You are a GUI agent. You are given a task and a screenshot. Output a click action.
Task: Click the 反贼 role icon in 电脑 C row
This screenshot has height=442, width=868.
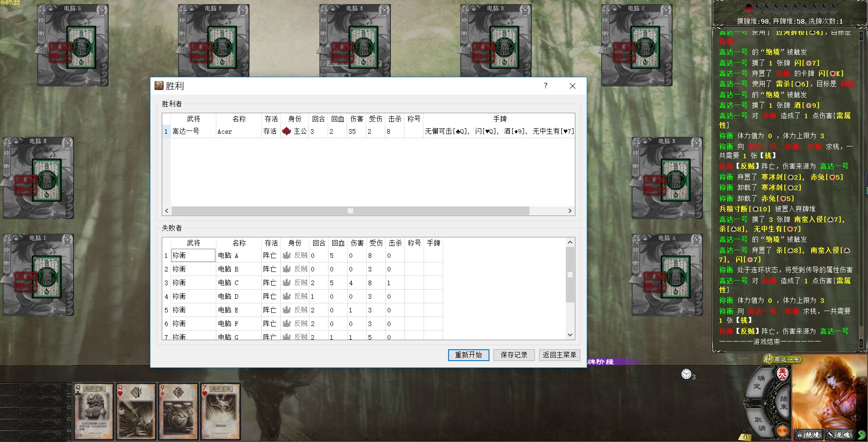[286, 283]
